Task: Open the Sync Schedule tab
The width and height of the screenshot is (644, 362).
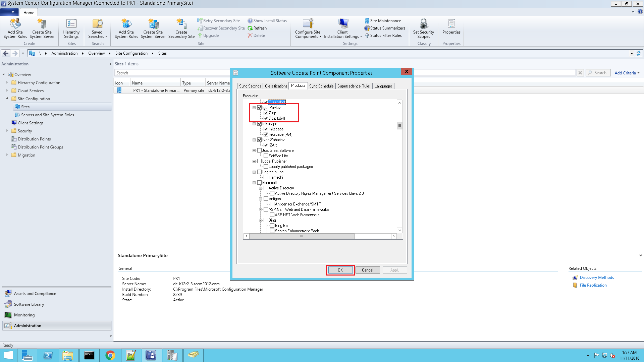Action: [x=321, y=86]
